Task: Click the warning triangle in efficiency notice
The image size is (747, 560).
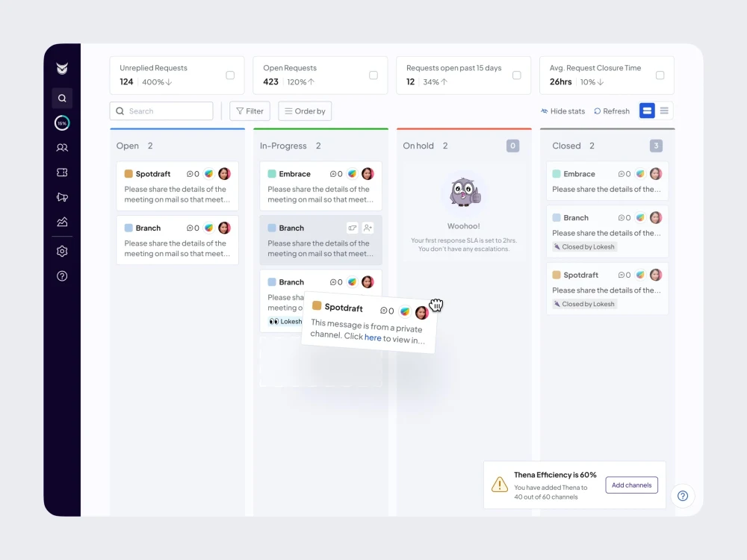Action: coord(499,485)
